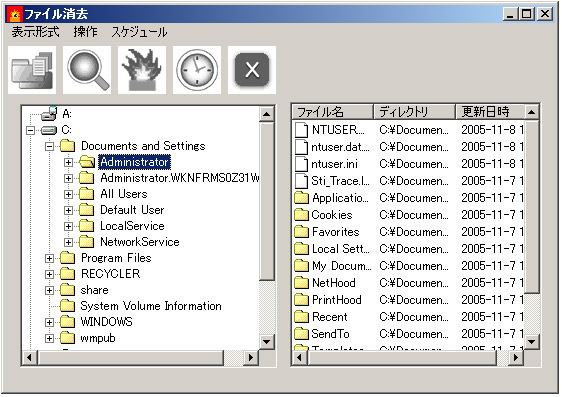Click the clock schedule toolbar icon

pos(197,70)
